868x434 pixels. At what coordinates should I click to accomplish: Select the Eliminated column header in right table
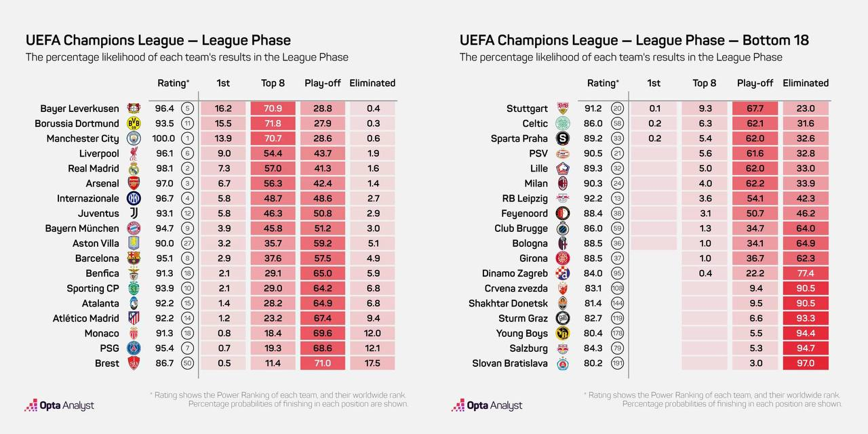coord(806,83)
